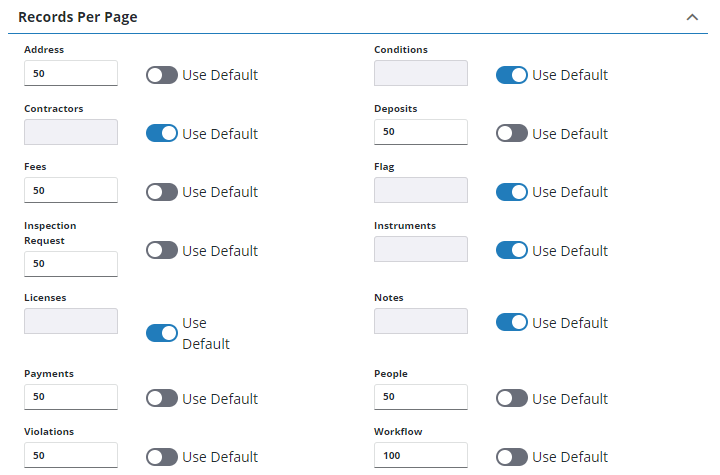
Task: Enable Use Default toggle for Fees
Action: tap(162, 191)
